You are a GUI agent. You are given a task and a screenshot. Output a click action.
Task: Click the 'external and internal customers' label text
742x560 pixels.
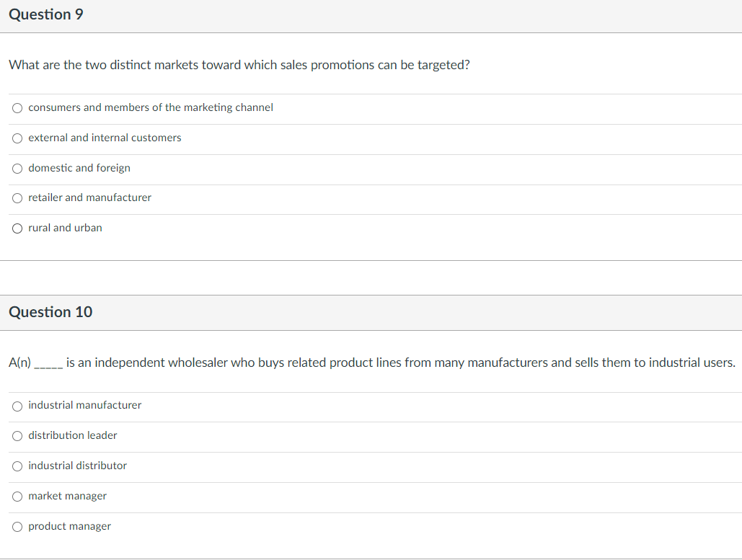[x=105, y=138]
